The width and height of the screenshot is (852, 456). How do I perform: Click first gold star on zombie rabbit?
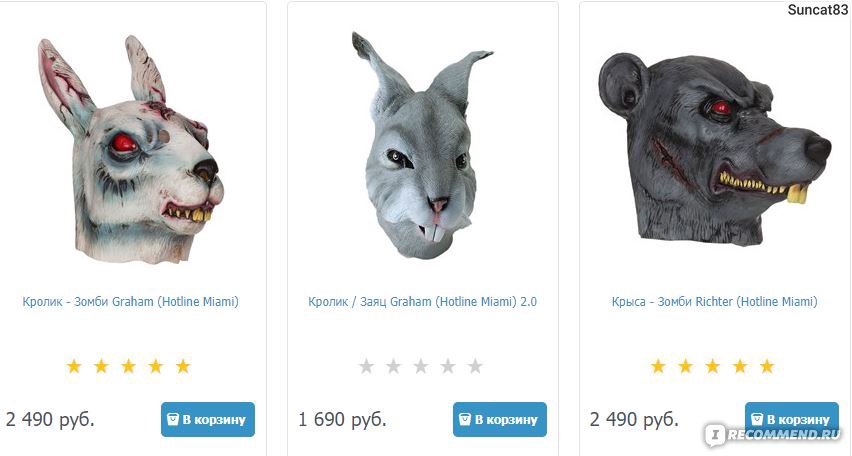(x=73, y=366)
